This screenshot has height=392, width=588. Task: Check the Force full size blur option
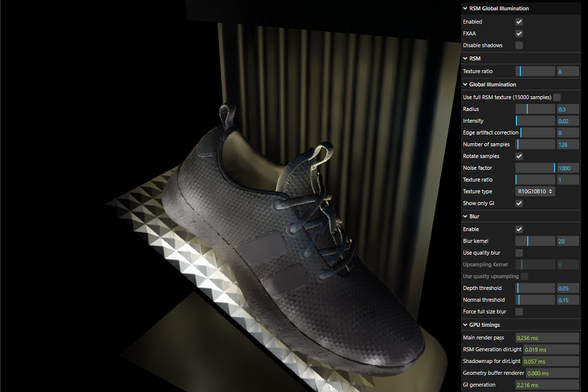518,311
